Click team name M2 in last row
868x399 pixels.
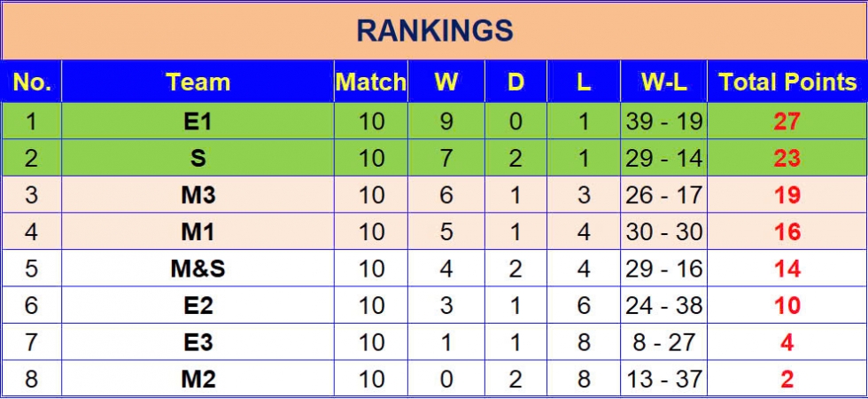coord(198,379)
